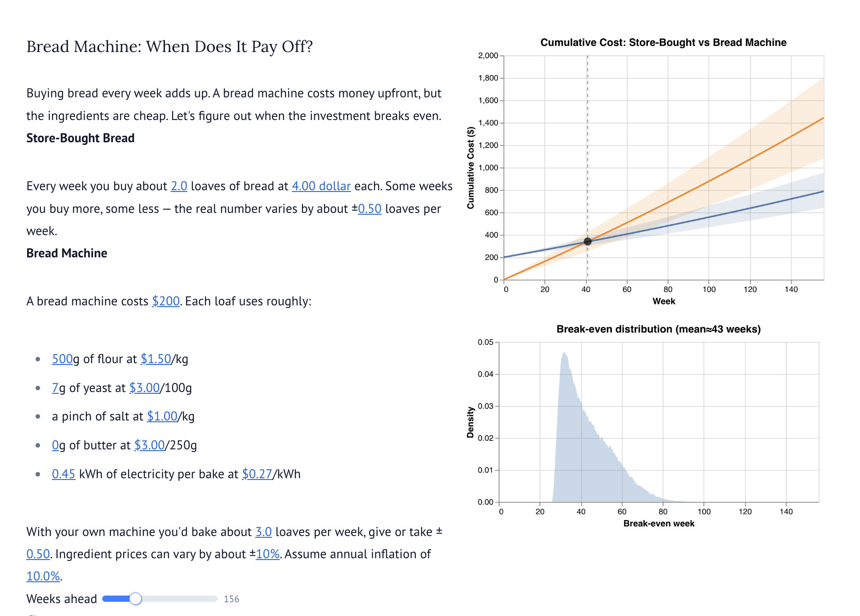Click the 7 grams of yeast value
Image resolution: width=860 pixels, height=616 pixels.
click(55, 388)
